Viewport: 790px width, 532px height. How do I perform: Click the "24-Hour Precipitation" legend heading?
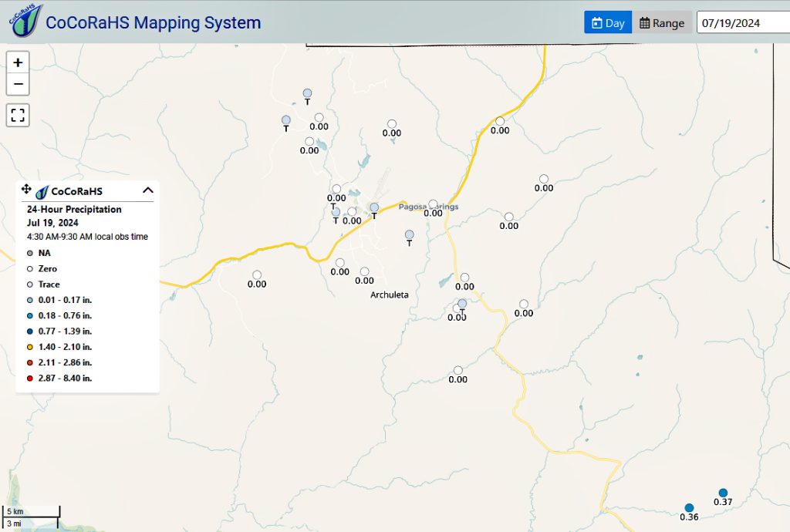click(74, 210)
